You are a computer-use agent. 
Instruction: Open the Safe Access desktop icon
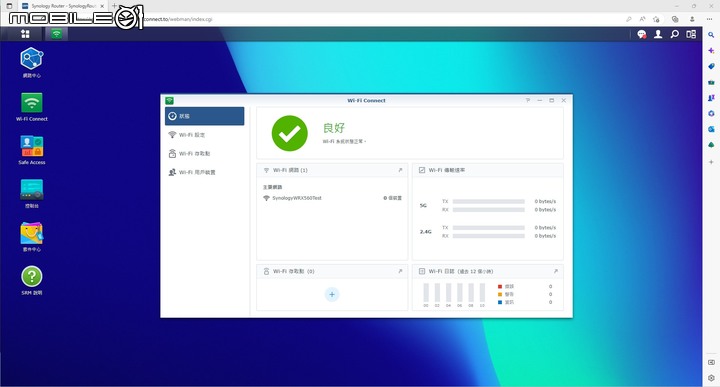pyautogui.click(x=32, y=146)
